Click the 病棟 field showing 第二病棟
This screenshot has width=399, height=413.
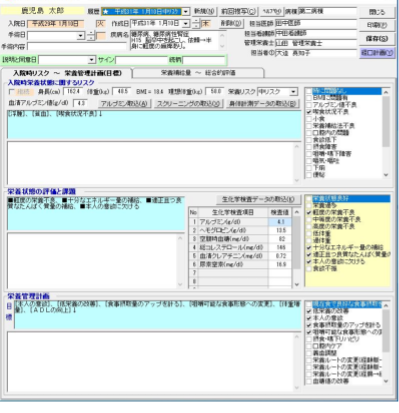coord(327,11)
